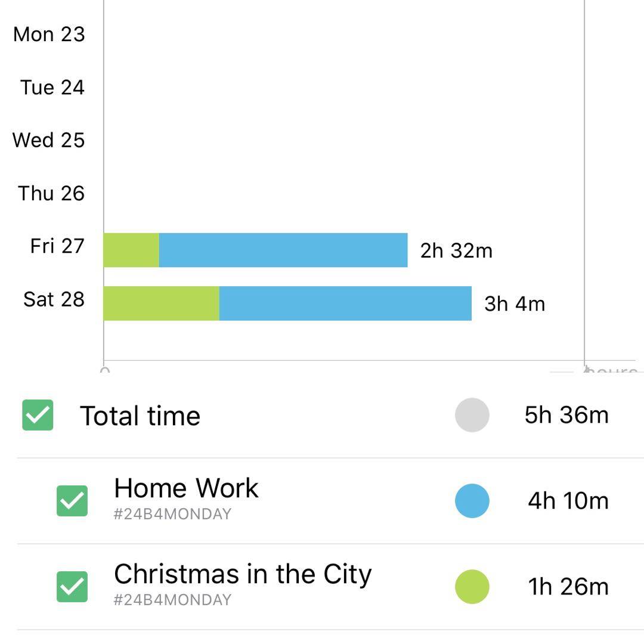
Task: Tap the green Christmas in the City circle
Action: pos(472,587)
